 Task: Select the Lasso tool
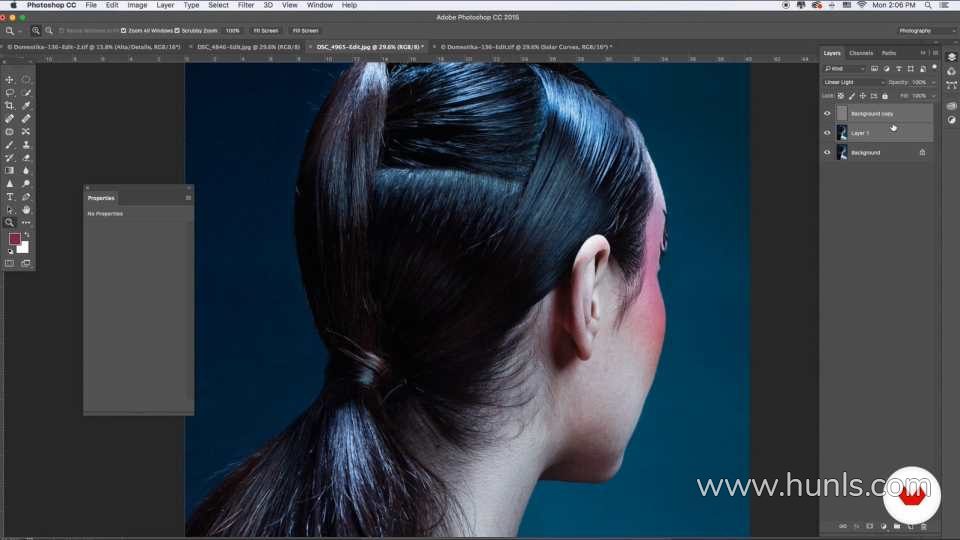[10, 92]
